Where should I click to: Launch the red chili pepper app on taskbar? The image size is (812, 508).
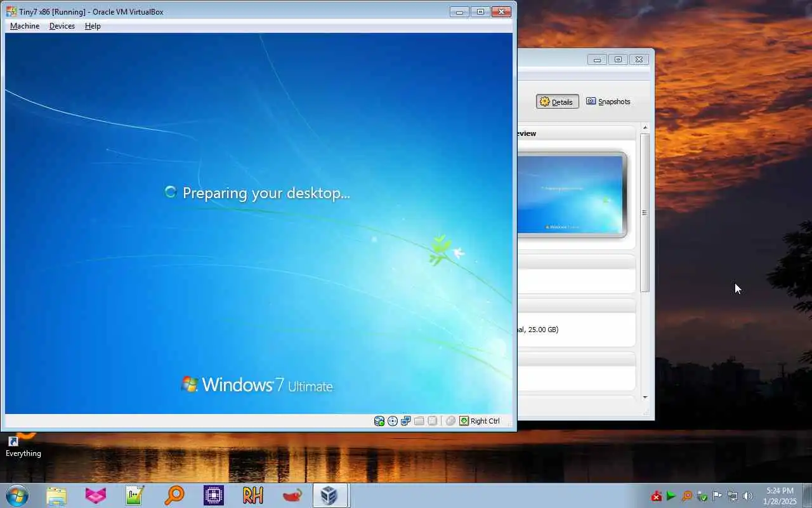tap(292, 495)
